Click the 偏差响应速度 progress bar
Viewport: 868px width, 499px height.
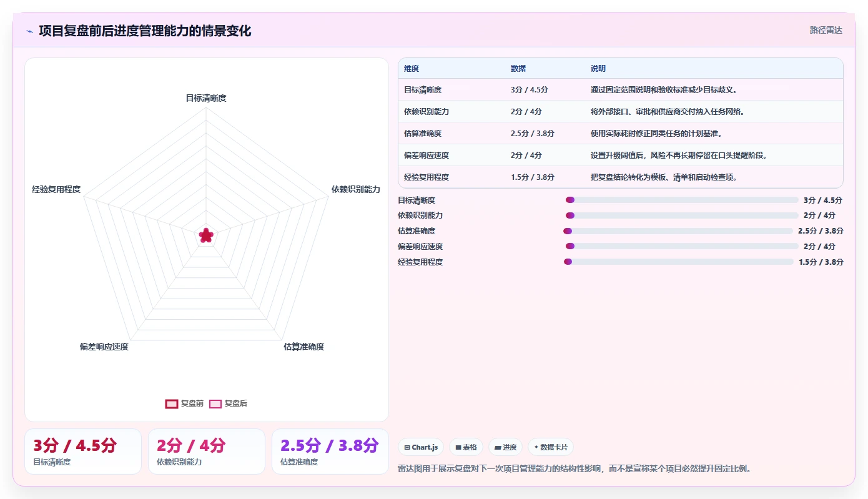(x=682, y=246)
